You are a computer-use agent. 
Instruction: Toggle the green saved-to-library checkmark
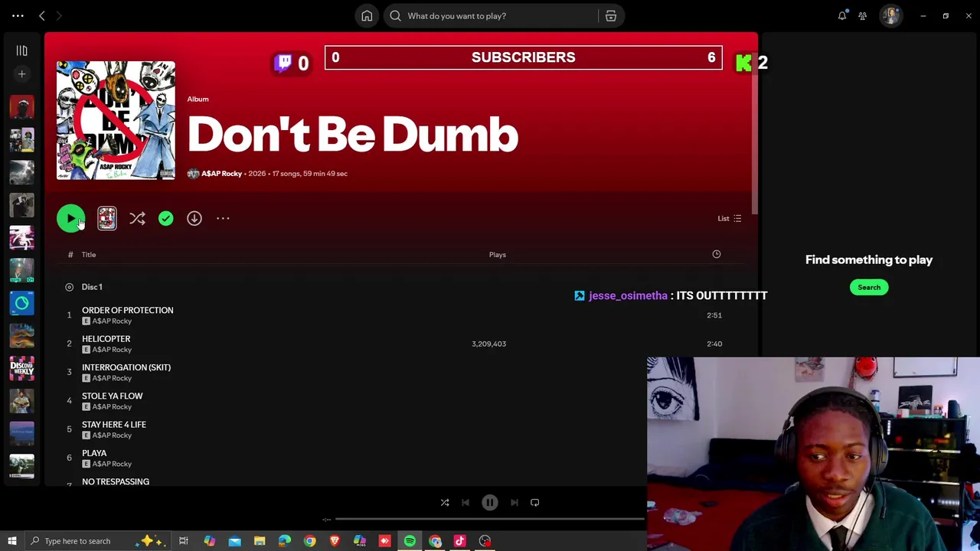tap(165, 219)
